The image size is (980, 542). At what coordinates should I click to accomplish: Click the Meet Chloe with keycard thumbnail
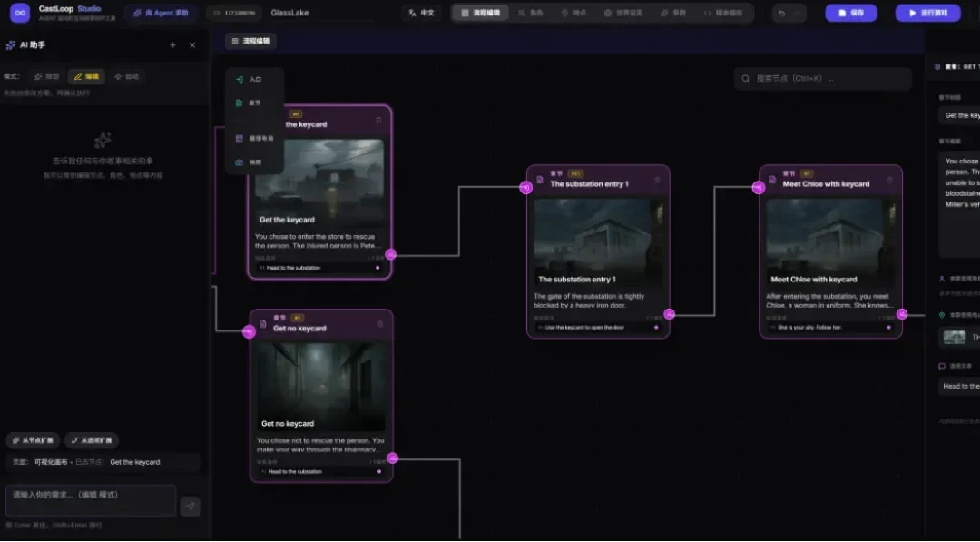tap(830, 243)
